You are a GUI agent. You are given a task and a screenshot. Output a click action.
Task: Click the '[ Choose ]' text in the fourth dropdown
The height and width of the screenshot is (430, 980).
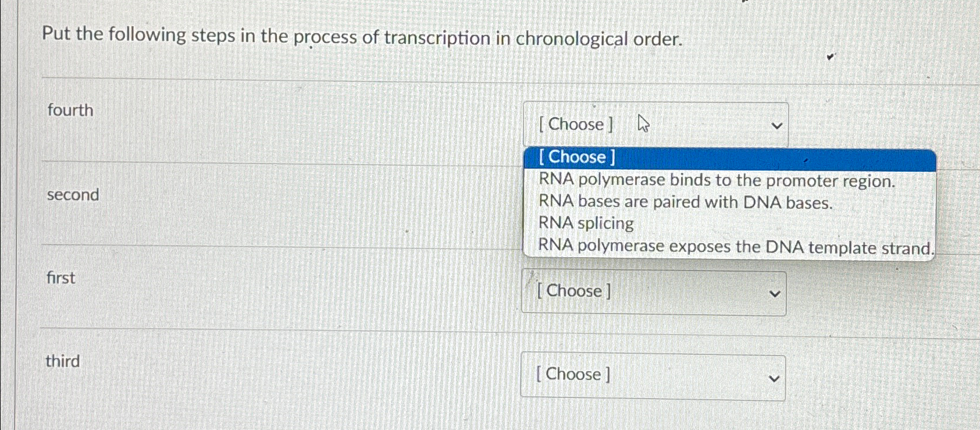coord(573,124)
